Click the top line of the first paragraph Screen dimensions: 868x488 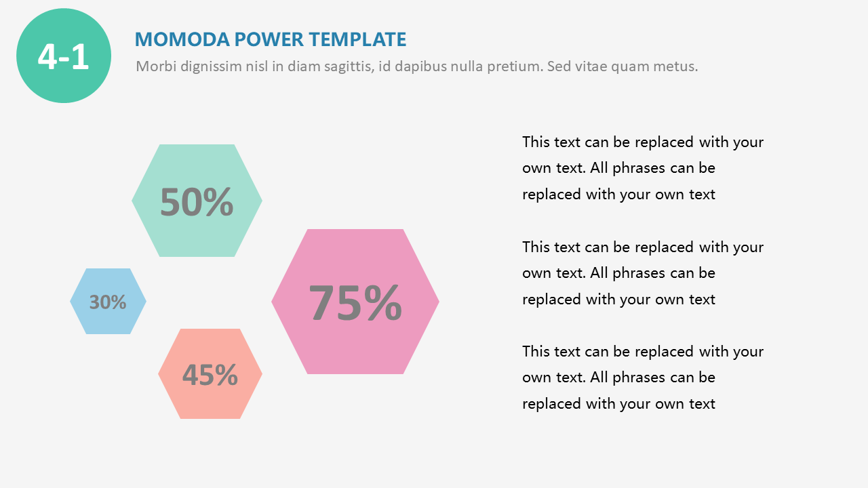pos(642,142)
